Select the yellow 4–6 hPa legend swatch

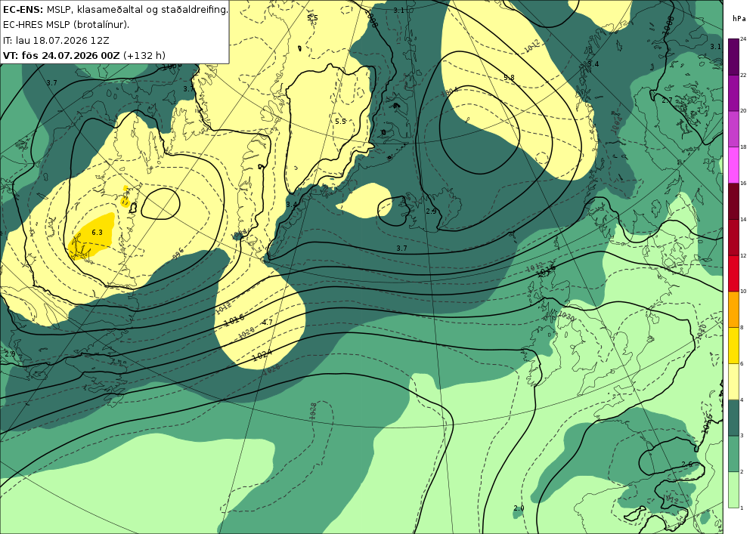[734, 382]
